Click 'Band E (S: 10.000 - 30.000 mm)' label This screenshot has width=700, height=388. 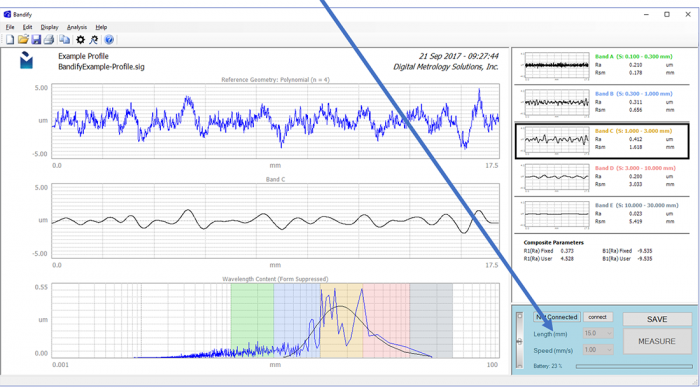(637, 205)
